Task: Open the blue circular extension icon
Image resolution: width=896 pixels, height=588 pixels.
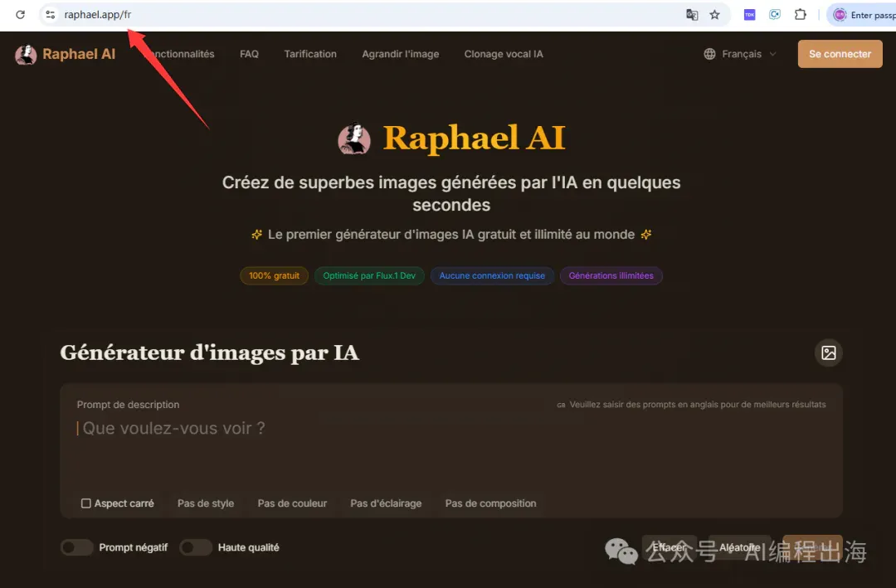Action: [x=775, y=15]
